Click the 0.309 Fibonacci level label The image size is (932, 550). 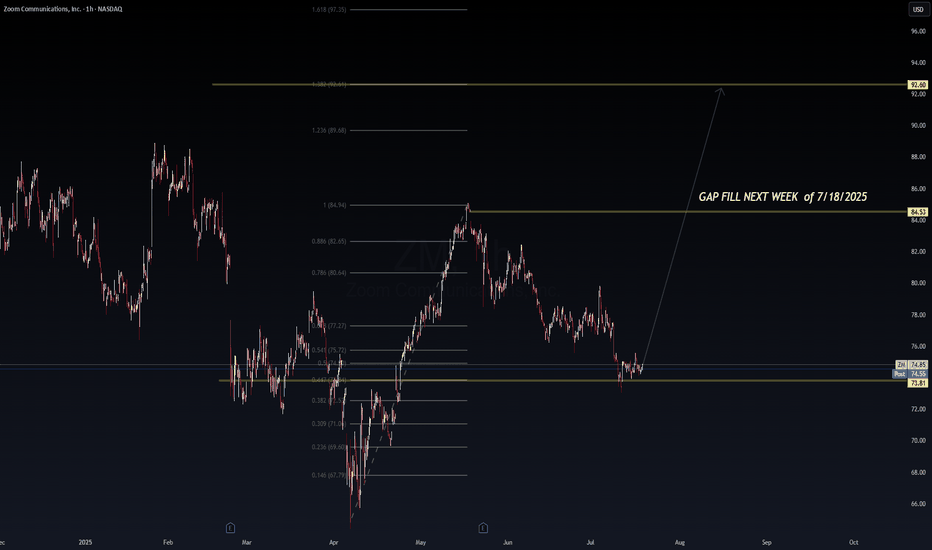(x=329, y=424)
